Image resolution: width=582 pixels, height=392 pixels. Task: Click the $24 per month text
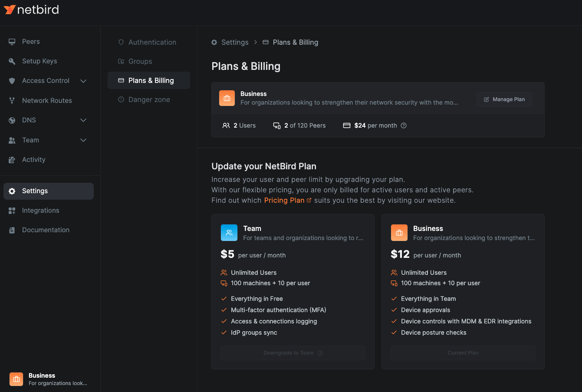click(376, 125)
